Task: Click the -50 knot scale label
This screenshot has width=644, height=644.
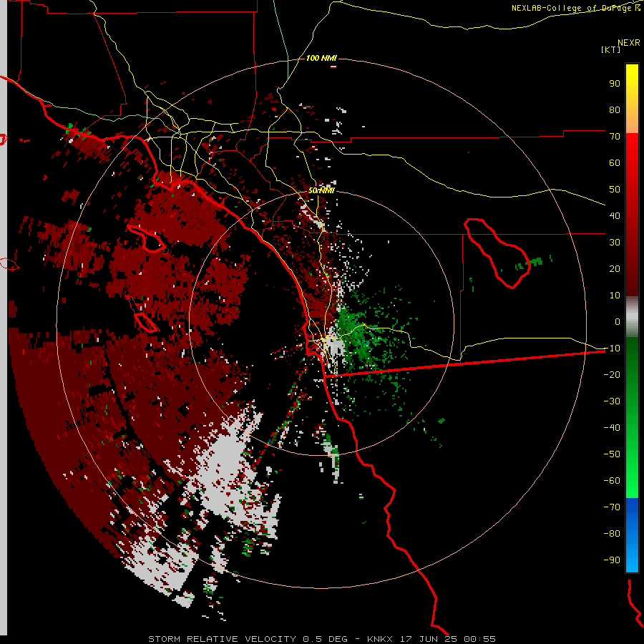Action: pyautogui.click(x=612, y=454)
